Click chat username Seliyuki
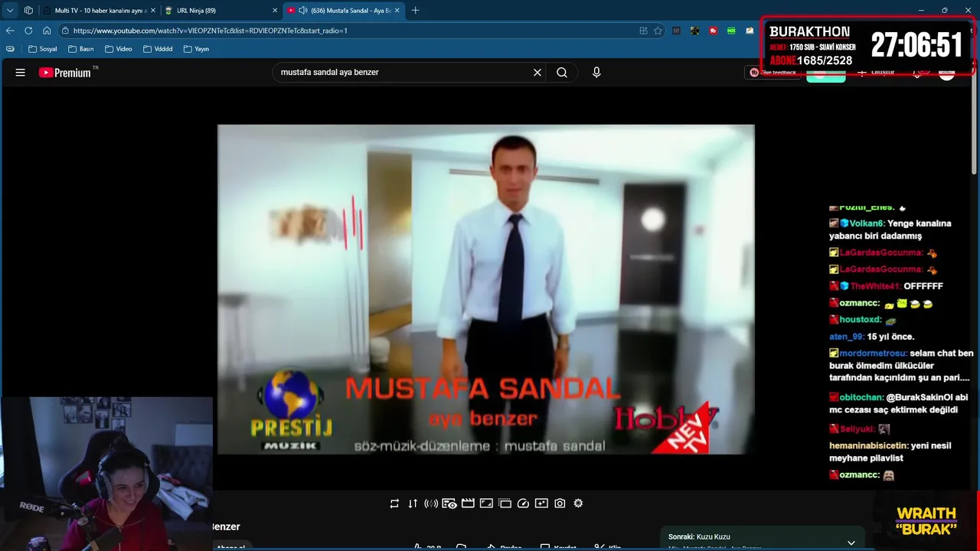 (857, 429)
